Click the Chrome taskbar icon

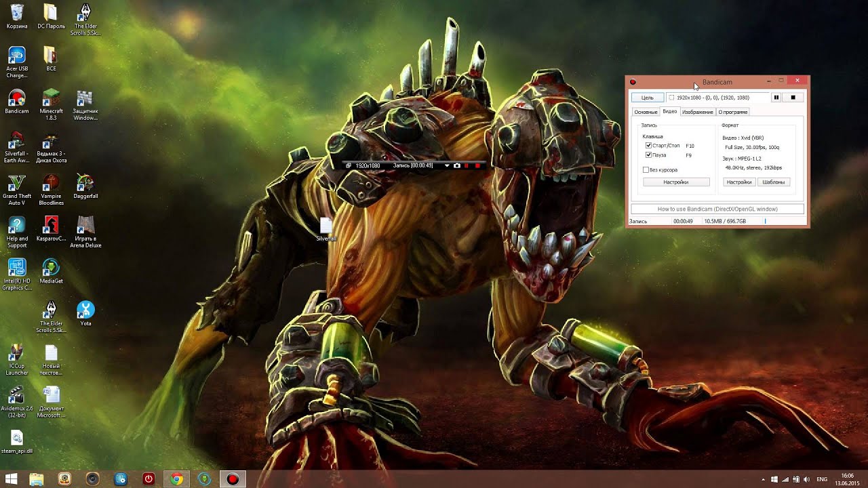176,479
